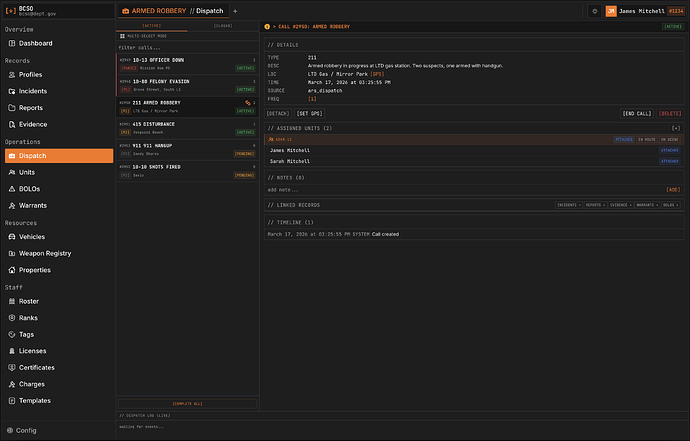Toggle Multi-Select Mode
Viewport: 690px width, 441px height.
click(144, 36)
